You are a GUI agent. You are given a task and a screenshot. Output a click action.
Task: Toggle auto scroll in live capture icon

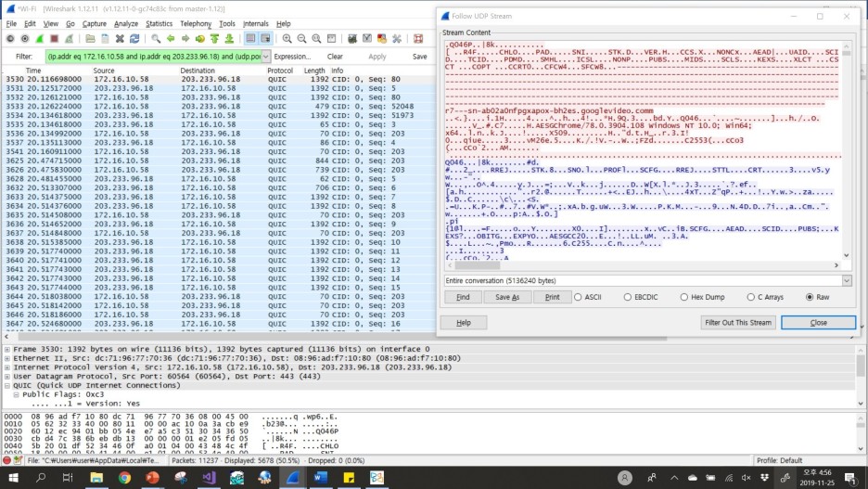tap(266, 39)
